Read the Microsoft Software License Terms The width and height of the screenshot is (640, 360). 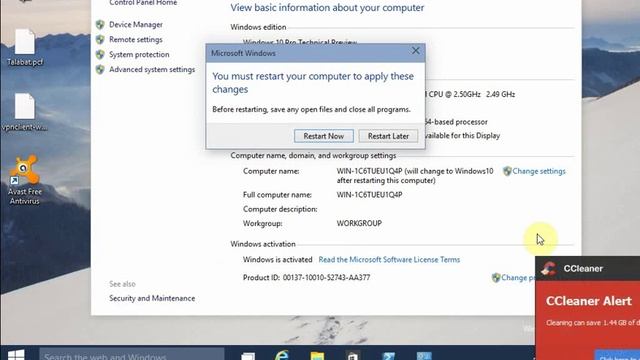point(389,260)
